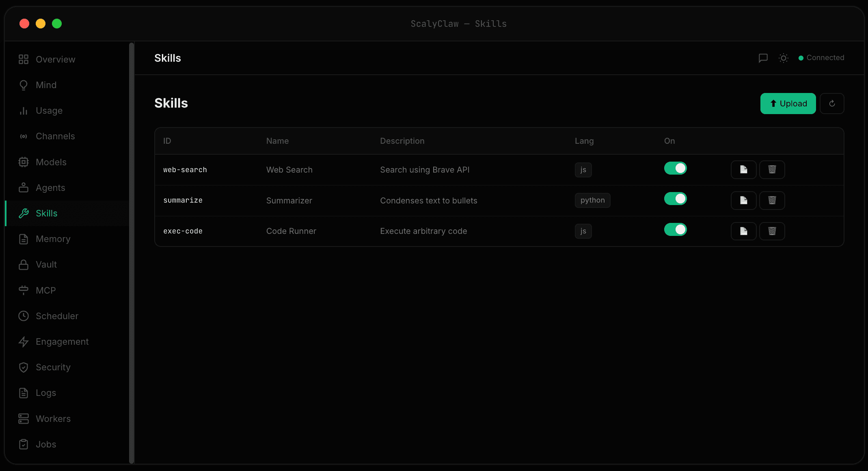The width and height of the screenshot is (868, 471).
Task: Select the Skills wrench icon in sidebar
Action: 24,213
